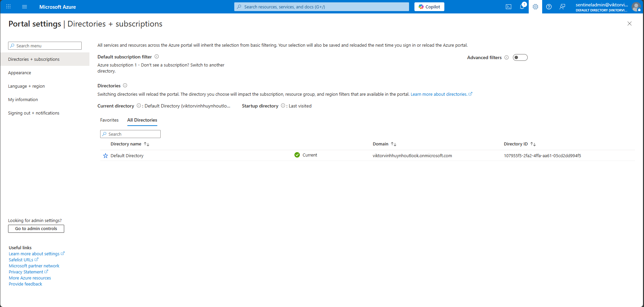Open Learn more about directories link
Image resolution: width=644 pixels, height=307 pixels.
[441, 94]
